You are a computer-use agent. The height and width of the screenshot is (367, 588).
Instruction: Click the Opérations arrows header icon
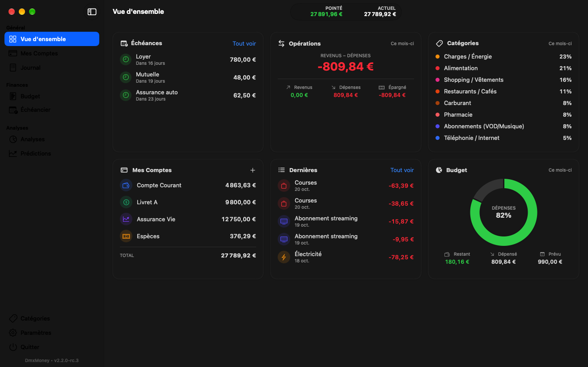(x=282, y=43)
